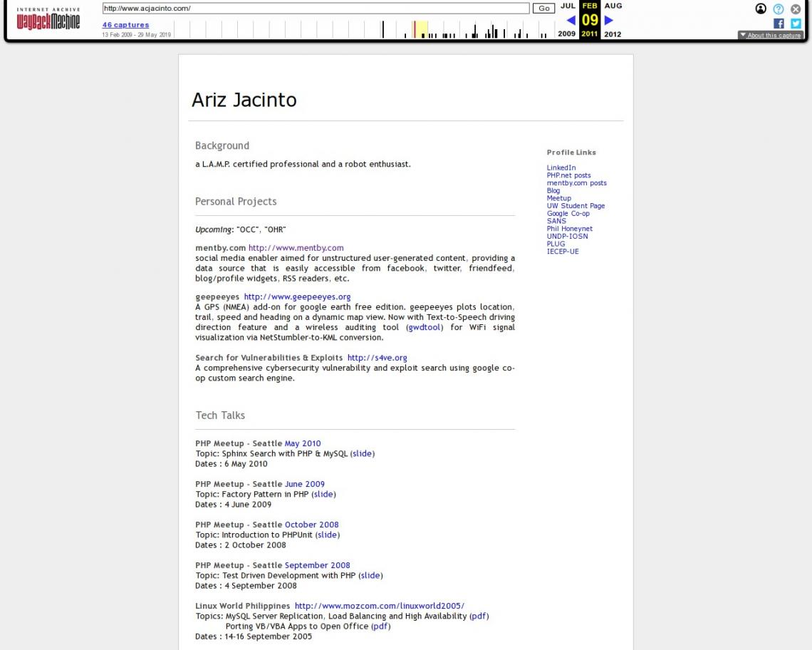Visit the http://www.mentby.com project link
This screenshot has width=812, height=650.
coord(296,248)
